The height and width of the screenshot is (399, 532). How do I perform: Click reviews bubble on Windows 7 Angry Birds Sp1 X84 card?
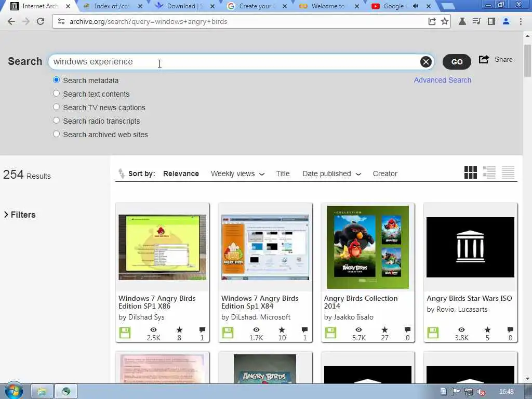tap(304, 329)
